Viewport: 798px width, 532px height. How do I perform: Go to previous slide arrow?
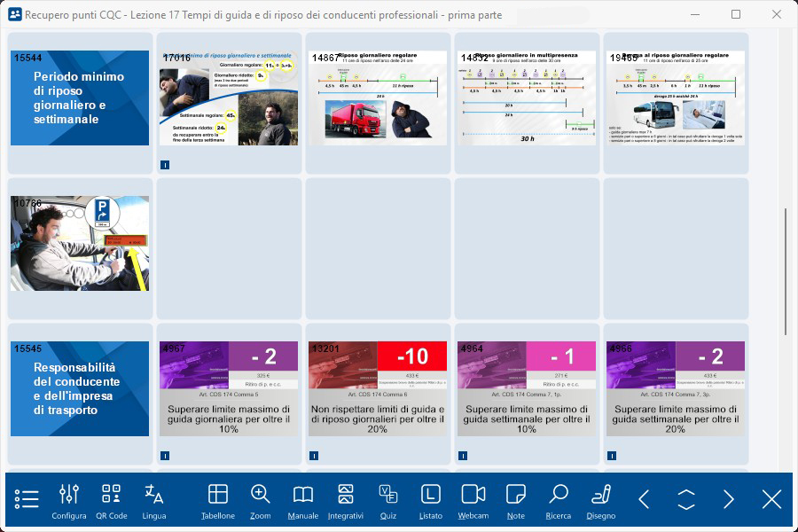click(x=644, y=499)
